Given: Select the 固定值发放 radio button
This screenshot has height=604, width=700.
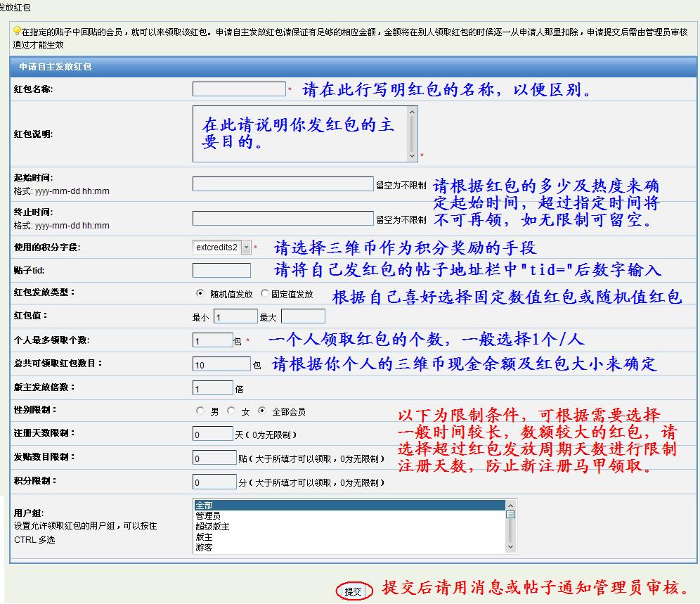Looking at the screenshot, I should 265,293.
